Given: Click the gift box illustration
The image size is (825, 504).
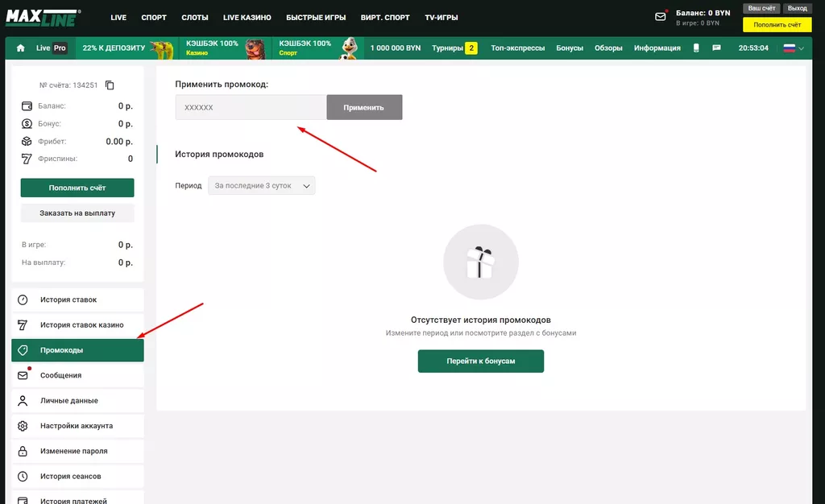Looking at the screenshot, I should (481, 262).
